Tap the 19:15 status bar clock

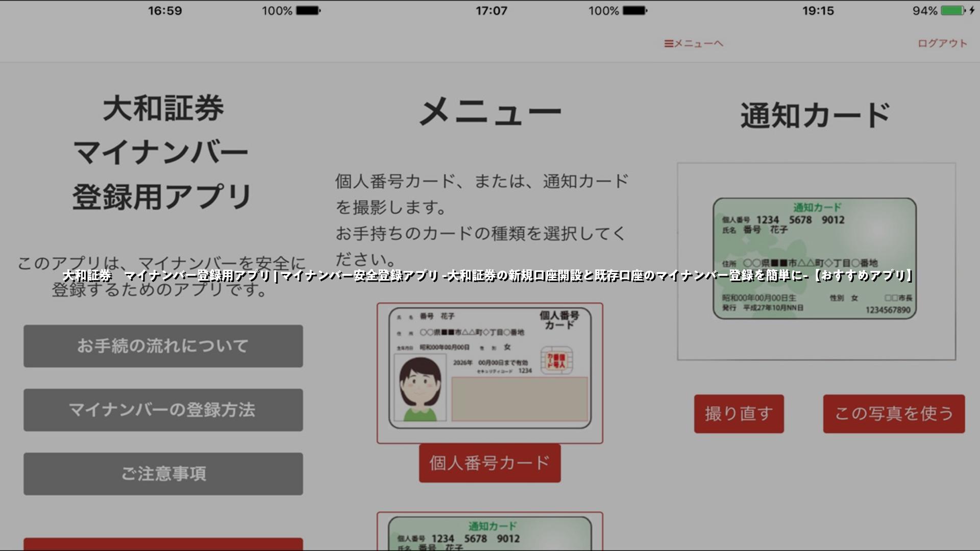click(x=818, y=11)
